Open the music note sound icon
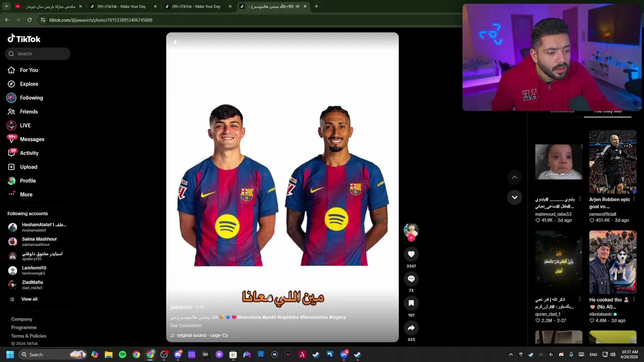This screenshot has height=362, width=644. (x=172, y=335)
